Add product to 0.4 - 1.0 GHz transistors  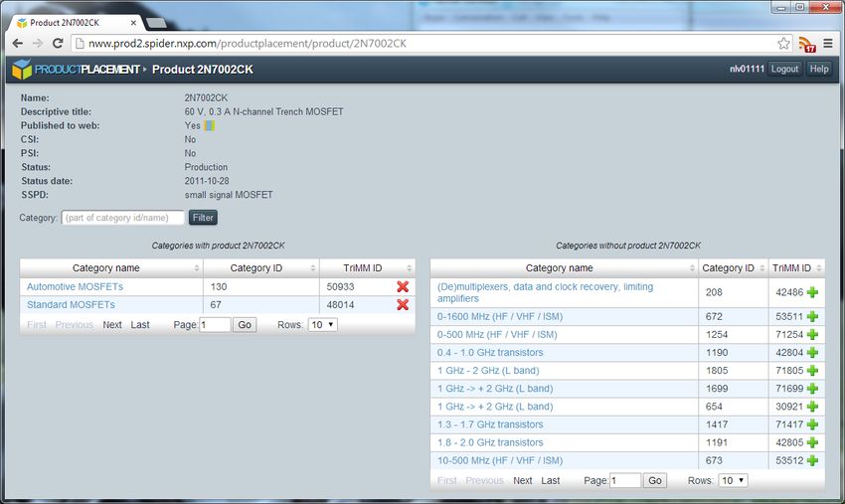tap(812, 353)
